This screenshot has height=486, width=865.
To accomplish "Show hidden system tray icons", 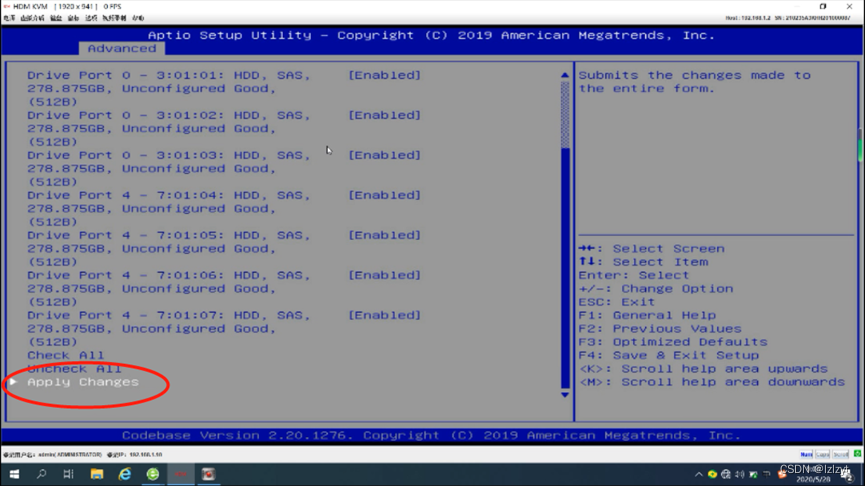I will coord(698,474).
